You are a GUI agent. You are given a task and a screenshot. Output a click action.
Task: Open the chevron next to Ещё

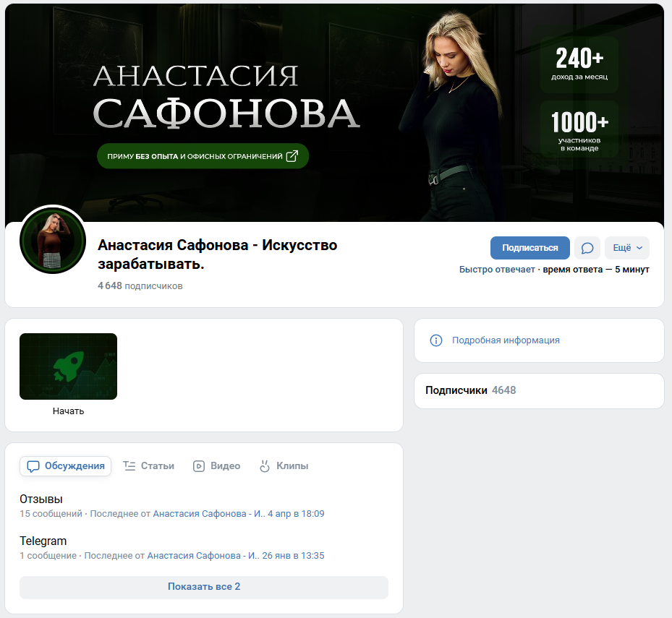[x=639, y=248]
